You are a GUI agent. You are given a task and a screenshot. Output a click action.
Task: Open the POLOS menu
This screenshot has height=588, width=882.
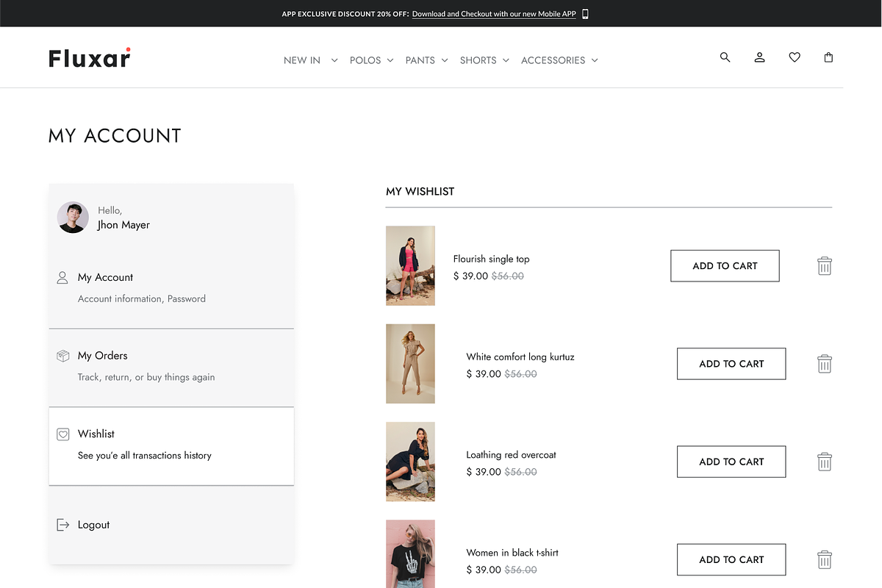[x=365, y=60]
